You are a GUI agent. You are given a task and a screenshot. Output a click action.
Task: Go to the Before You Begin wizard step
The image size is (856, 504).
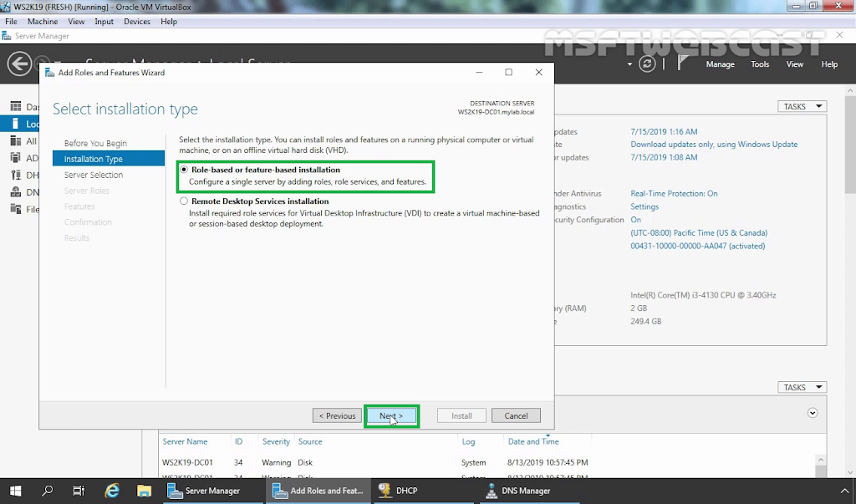95,143
